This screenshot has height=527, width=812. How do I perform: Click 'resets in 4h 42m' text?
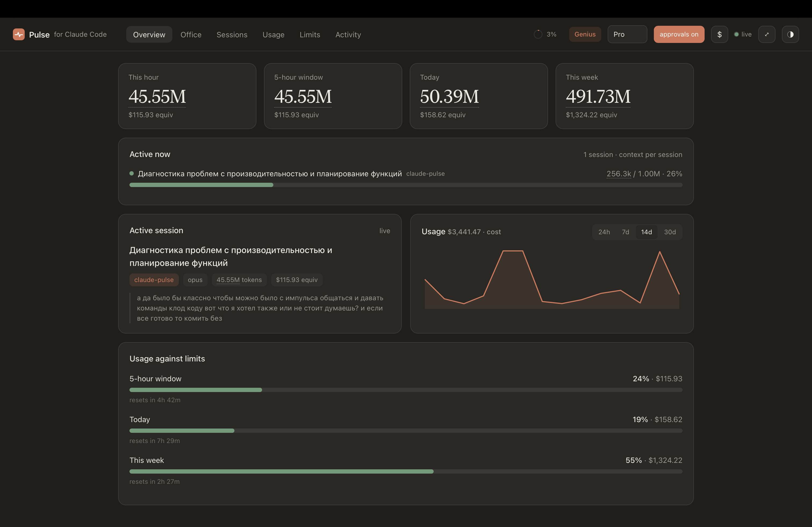(x=155, y=400)
